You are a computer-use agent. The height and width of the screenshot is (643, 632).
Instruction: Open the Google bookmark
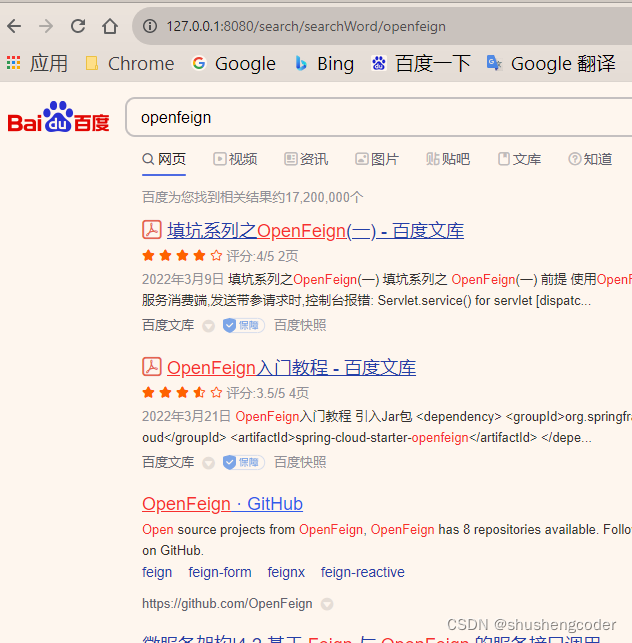[234, 64]
